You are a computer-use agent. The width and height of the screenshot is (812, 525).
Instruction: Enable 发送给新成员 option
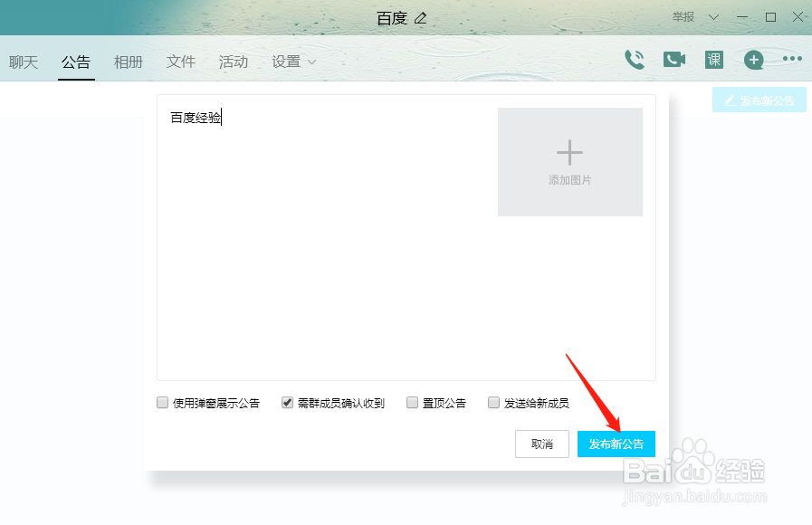tap(493, 402)
